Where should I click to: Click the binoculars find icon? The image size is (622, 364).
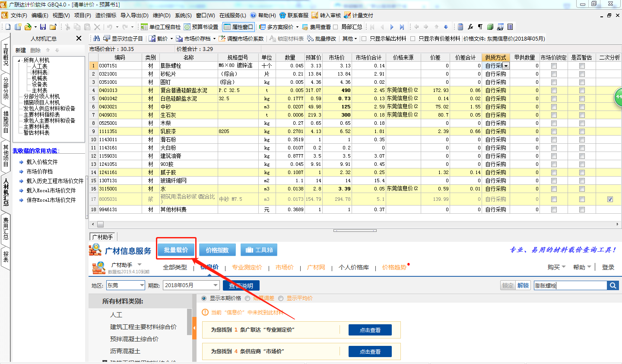tap(96, 38)
